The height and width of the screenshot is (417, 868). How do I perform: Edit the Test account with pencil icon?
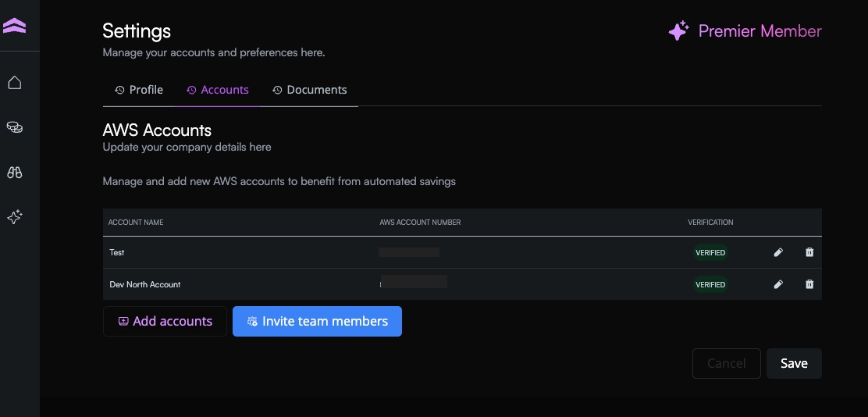tap(778, 252)
